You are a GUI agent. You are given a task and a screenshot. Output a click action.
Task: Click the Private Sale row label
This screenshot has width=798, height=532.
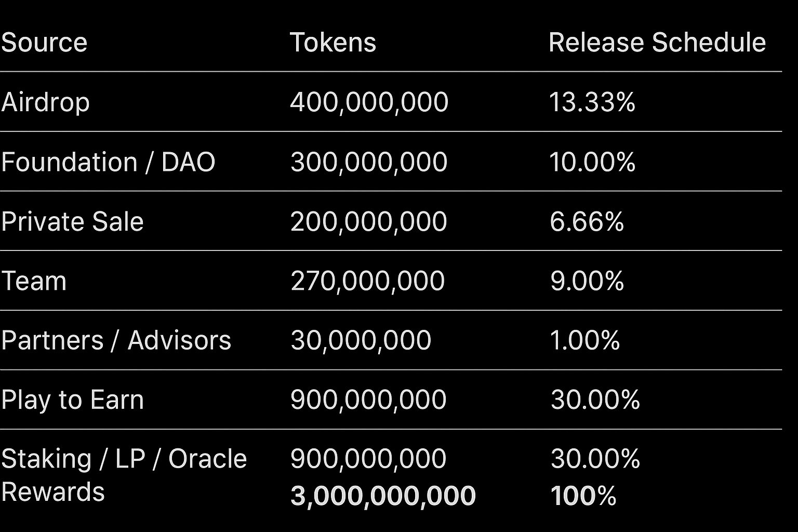[72, 221]
